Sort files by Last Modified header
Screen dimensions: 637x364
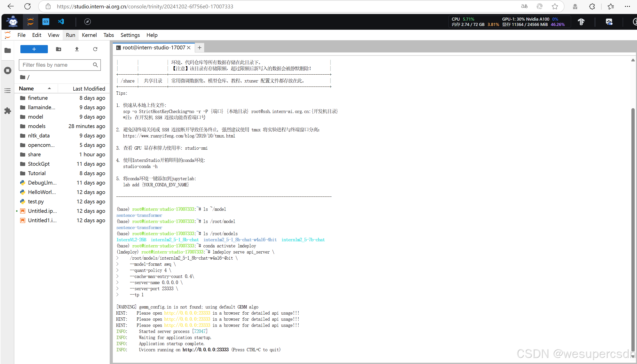[89, 89]
